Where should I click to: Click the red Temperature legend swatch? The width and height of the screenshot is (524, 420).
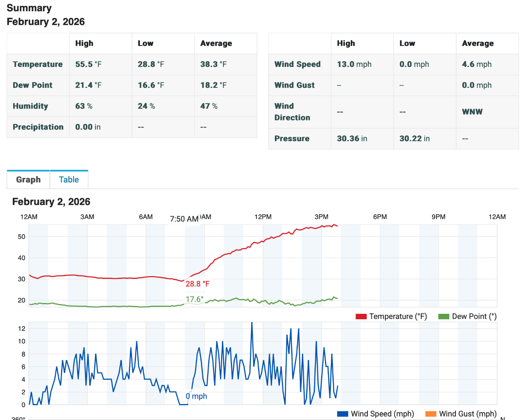[361, 317]
